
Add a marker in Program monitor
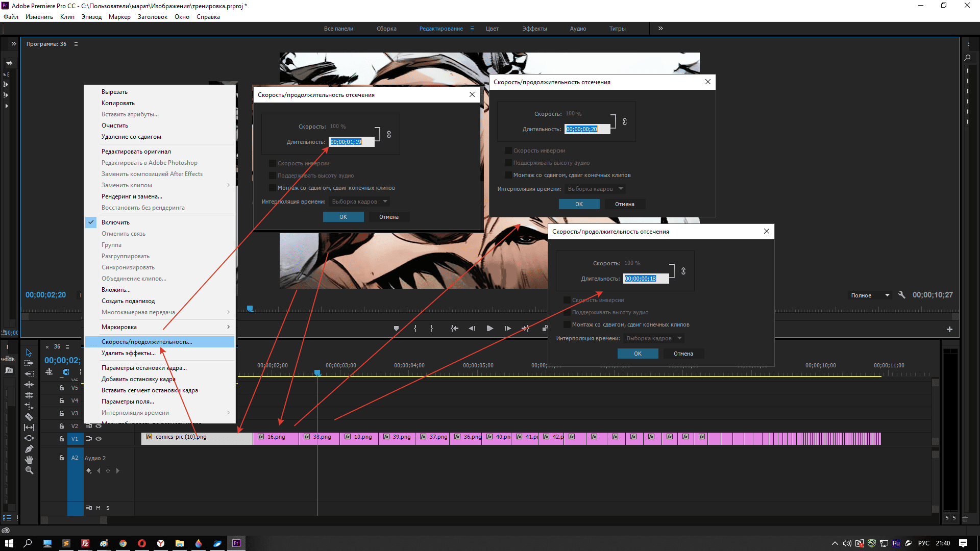[396, 329]
